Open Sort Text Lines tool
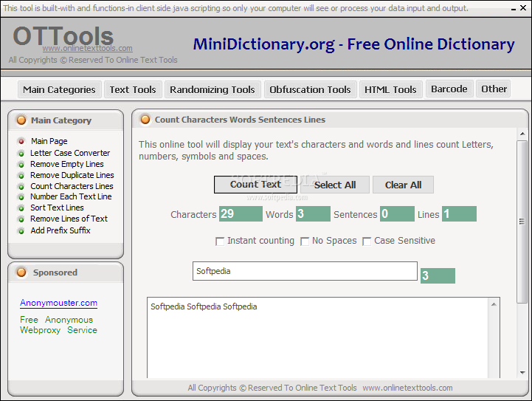 [x=57, y=208]
